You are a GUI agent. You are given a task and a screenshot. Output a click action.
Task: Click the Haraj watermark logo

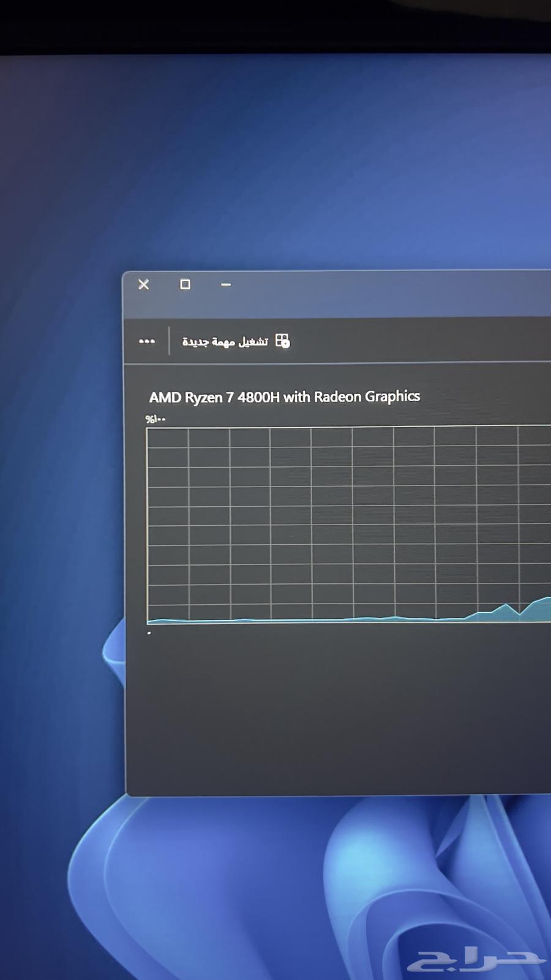click(476, 959)
